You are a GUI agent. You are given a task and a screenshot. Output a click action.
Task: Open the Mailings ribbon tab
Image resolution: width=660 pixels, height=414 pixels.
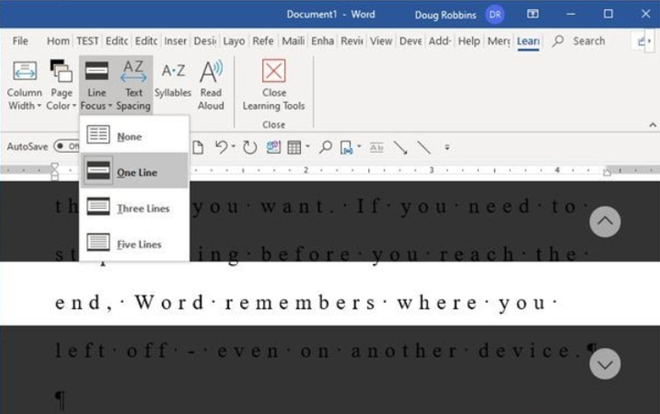293,41
